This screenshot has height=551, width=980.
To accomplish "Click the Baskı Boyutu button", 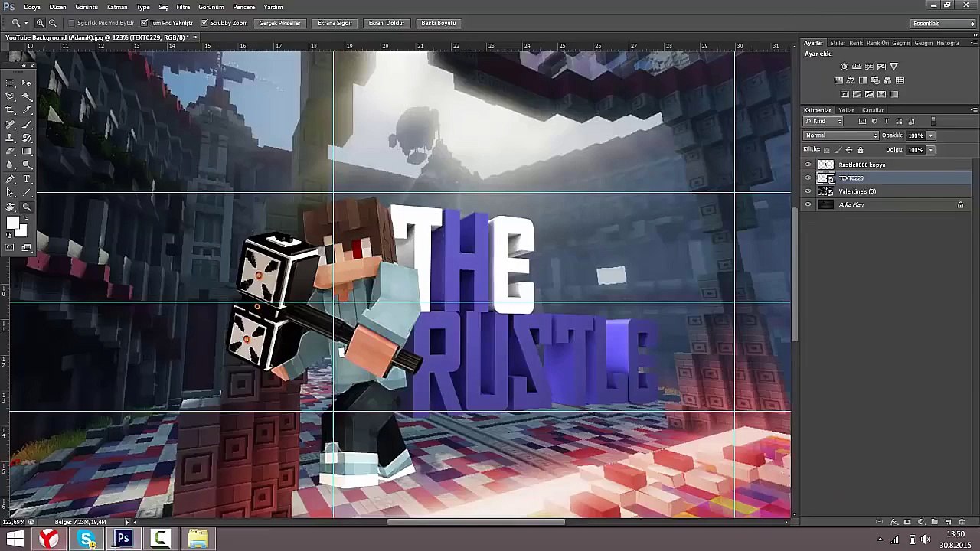I will pos(439,23).
